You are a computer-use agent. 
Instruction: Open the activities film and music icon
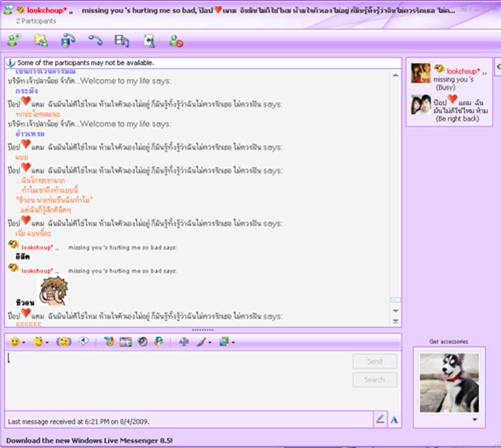coord(121,41)
